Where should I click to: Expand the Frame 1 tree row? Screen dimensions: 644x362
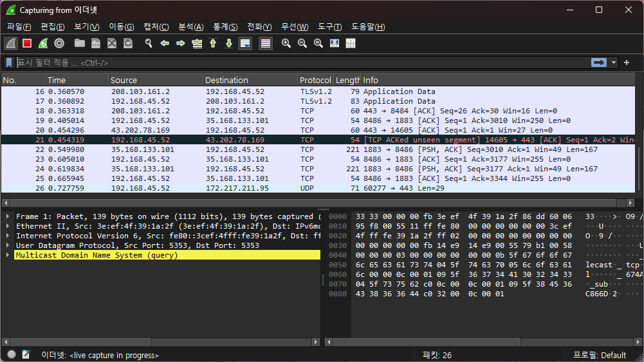pyautogui.click(x=7, y=216)
